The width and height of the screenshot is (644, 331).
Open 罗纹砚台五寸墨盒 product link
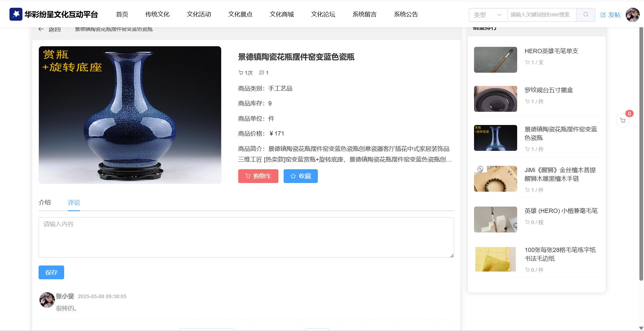tap(549, 90)
